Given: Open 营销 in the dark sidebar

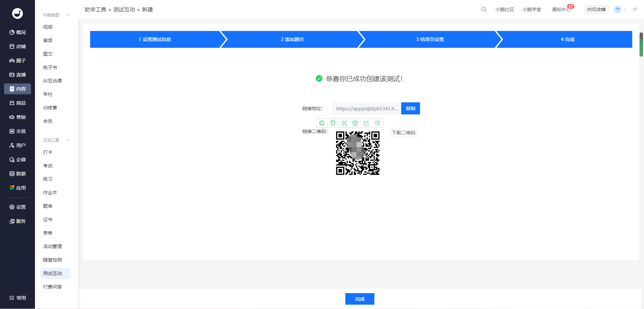Looking at the screenshot, I should coord(17,117).
